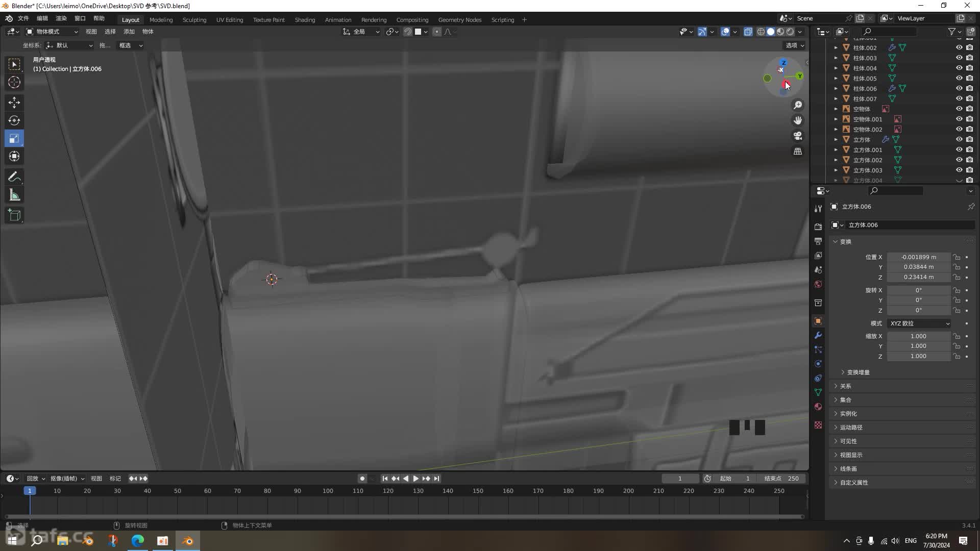Hide 立方体.001 in the viewport
Viewport: 980px width, 551px height.
pyautogui.click(x=959, y=149)
